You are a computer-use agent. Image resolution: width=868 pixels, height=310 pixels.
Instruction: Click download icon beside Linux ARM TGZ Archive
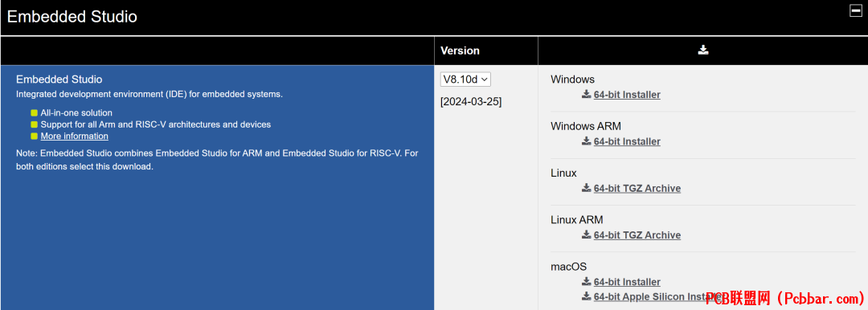(586, 235)
